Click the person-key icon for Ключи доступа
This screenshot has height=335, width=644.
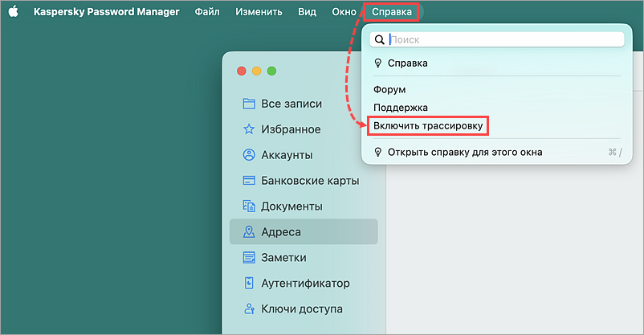click(249, 308)
